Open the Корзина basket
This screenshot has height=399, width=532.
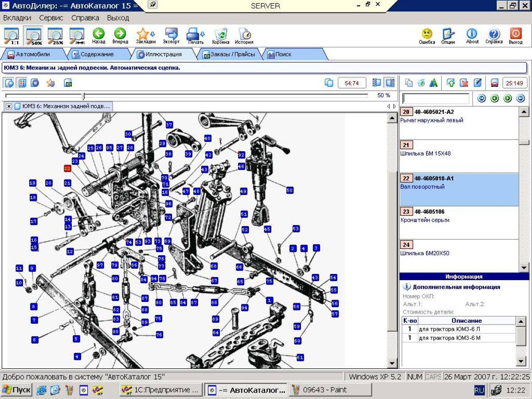221,36
